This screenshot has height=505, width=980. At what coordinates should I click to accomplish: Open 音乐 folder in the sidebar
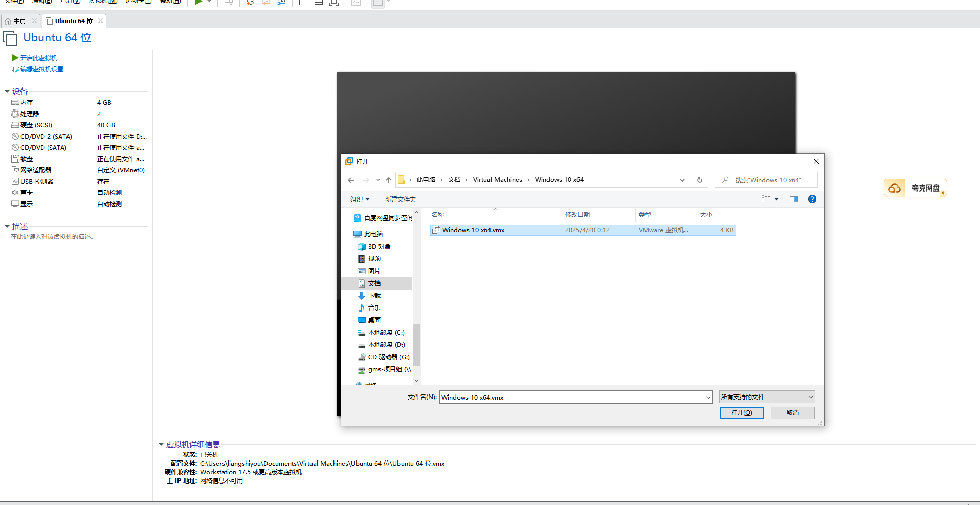[x=369, y=308]
